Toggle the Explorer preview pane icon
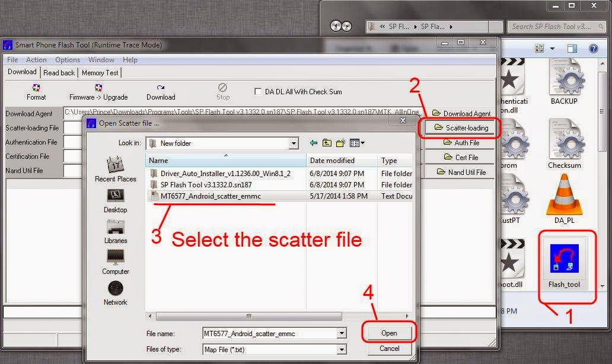Screen dimensions: 612x364 [572, 49]
